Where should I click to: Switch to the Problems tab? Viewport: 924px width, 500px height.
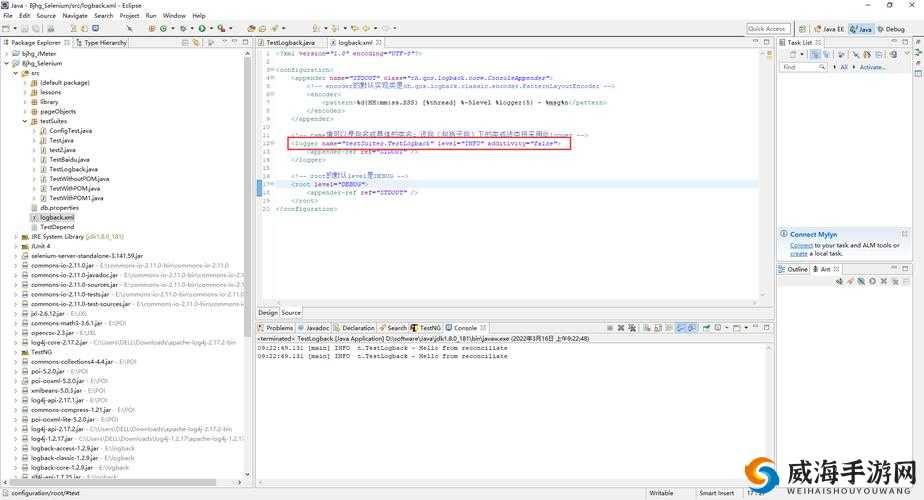pyautogui.click(x=276, y=328)
